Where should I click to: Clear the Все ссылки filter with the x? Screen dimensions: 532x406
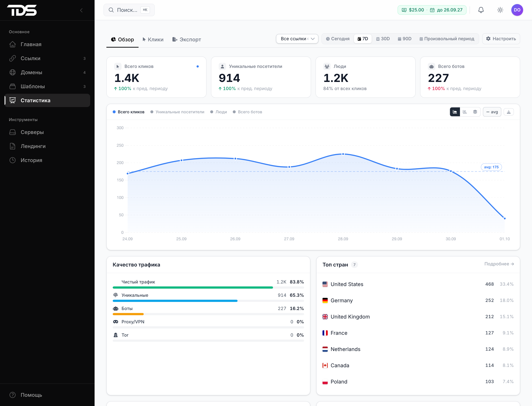pos(308,39)
